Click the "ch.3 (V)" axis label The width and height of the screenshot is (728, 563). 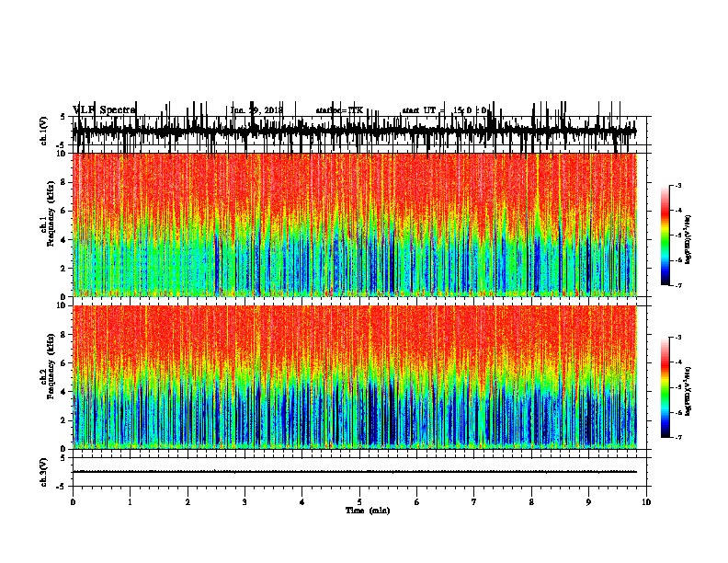[44, 472]
